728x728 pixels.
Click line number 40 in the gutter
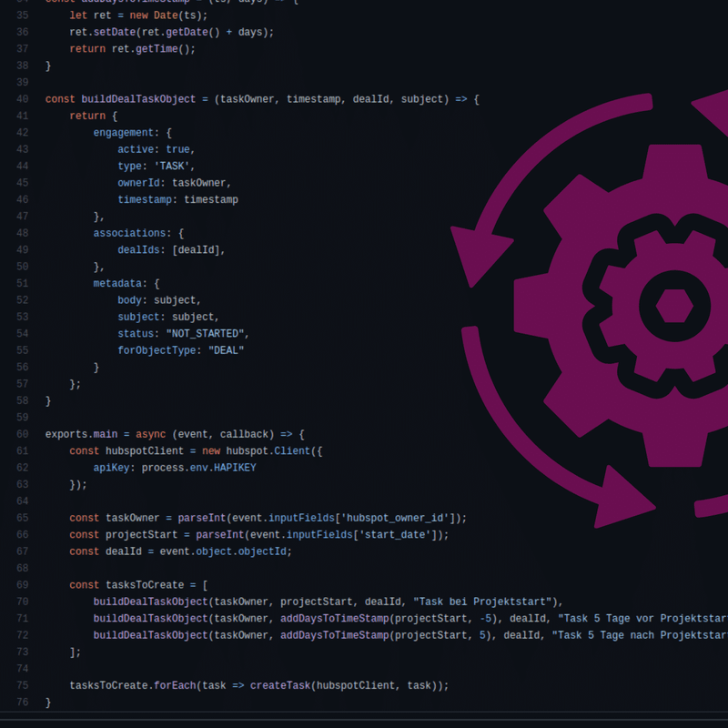(x=22, y=99)
